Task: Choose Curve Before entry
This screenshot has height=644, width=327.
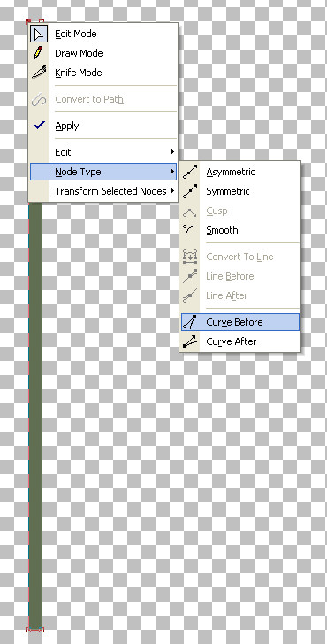Action: tap(240, 322)
